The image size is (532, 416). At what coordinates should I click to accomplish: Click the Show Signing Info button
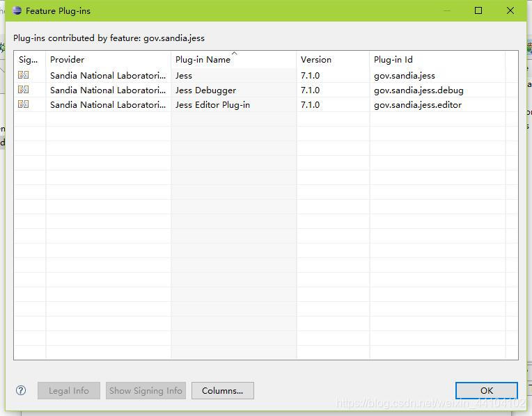click(x=146, y=390)
